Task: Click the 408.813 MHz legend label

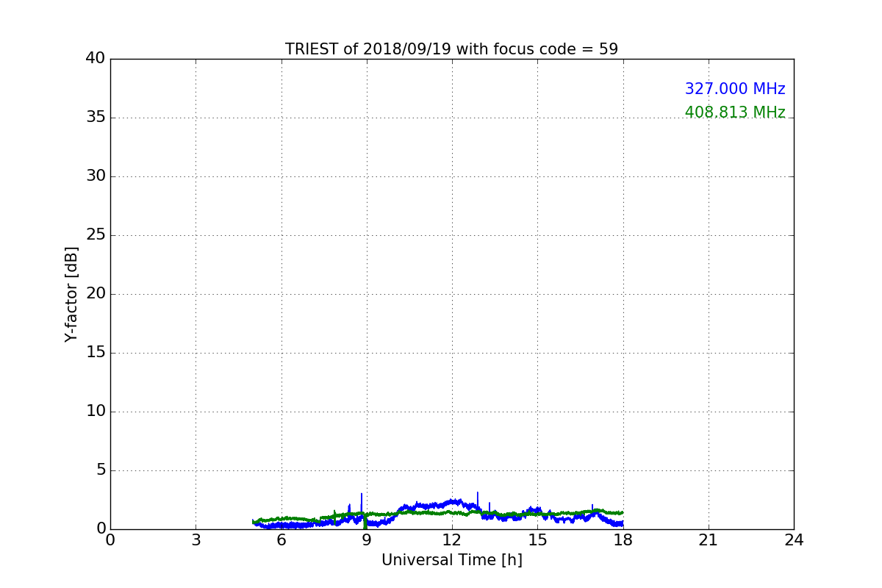Action: [735, 112]
